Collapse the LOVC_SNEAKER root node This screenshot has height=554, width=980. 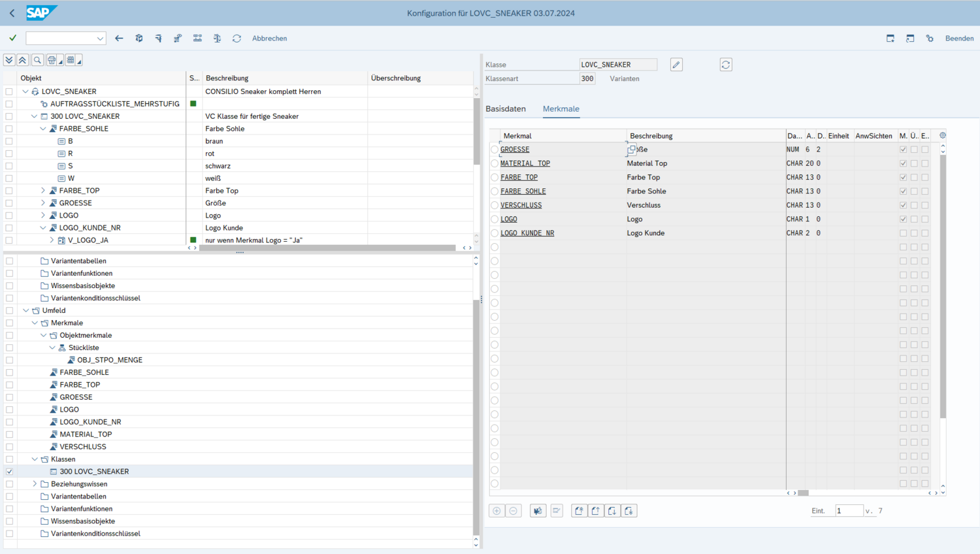pyautogui.click(x=25, y=91)
